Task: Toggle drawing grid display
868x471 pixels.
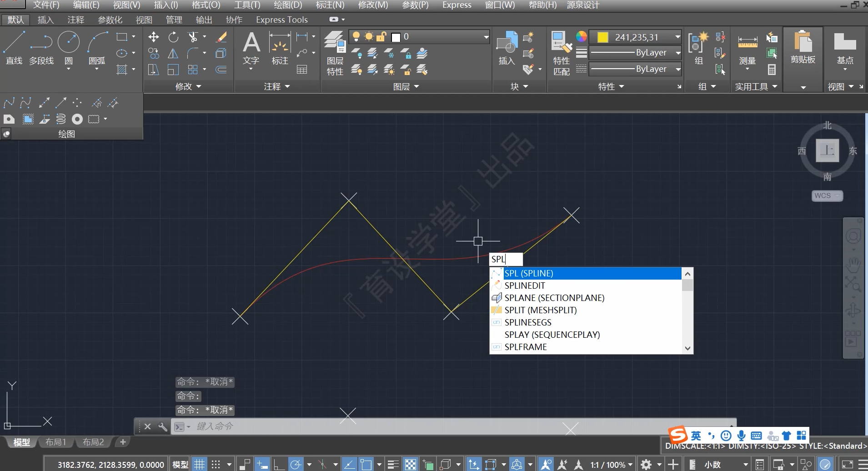Action: pyautogui.click(x=200, y=464)
